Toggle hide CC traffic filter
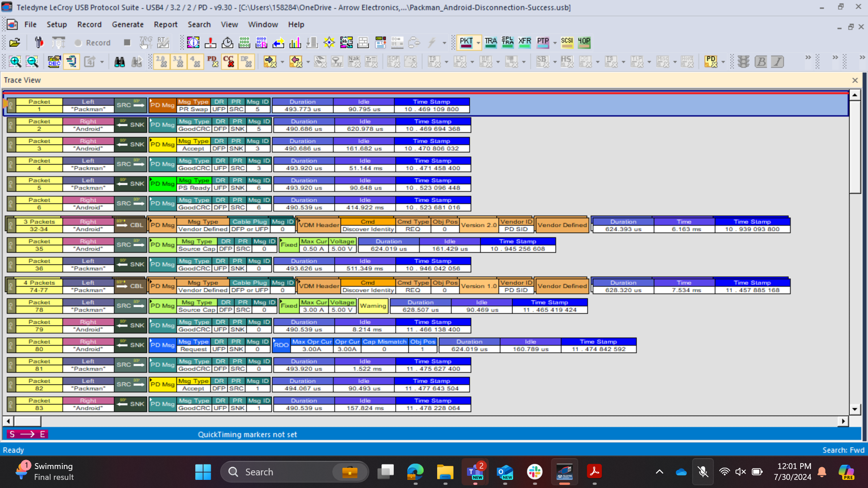Screen dimensions: 868x488 click(229, 62)
